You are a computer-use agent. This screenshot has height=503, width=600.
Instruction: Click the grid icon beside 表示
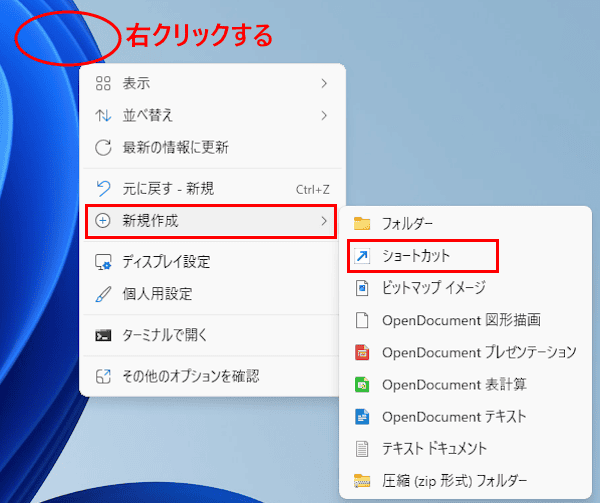103,83
